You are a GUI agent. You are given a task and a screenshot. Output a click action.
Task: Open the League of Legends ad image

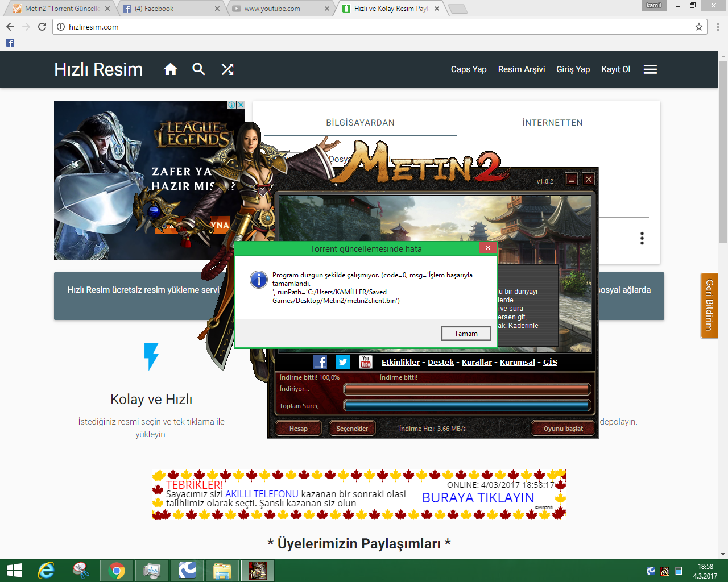point(150,180)
